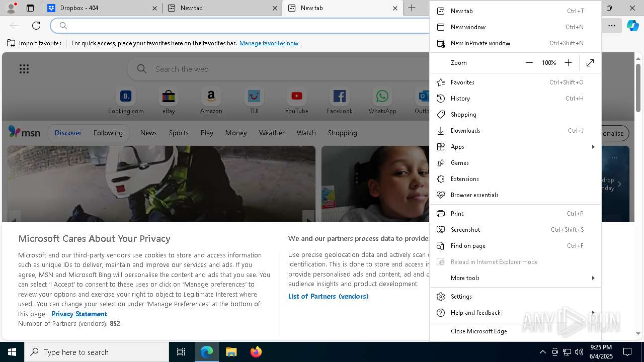The height and width of the screenshot is (362, 644).
Task: Open the MSN apps grid icon
Action: point(24,69)
